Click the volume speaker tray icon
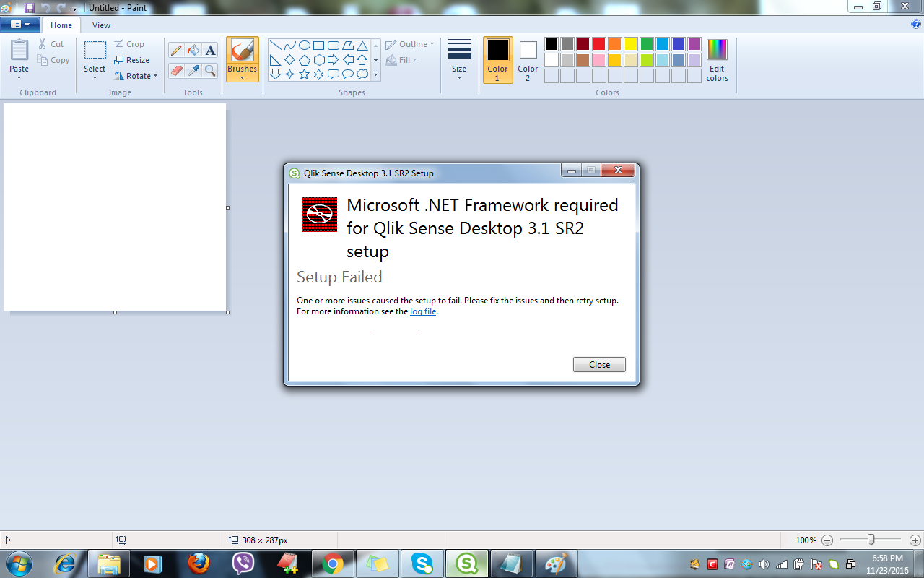This screenshot has height=578, width=924. coord(764,564)
